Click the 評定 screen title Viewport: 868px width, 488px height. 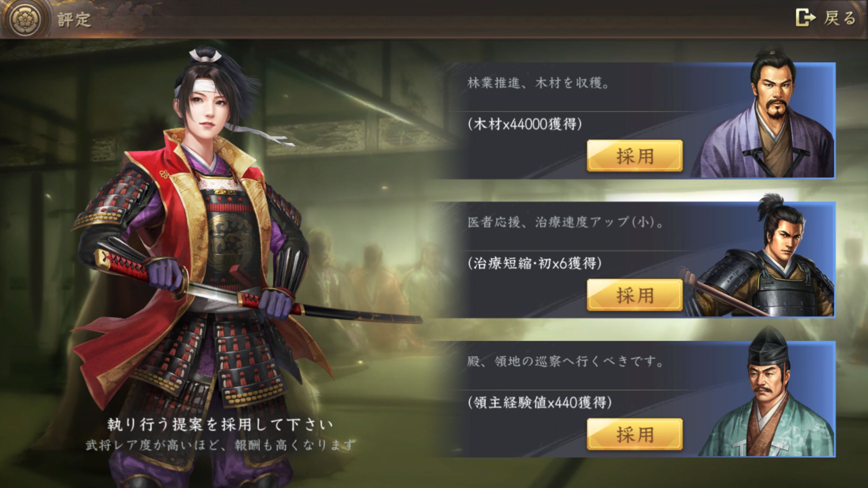pos(74,20)
